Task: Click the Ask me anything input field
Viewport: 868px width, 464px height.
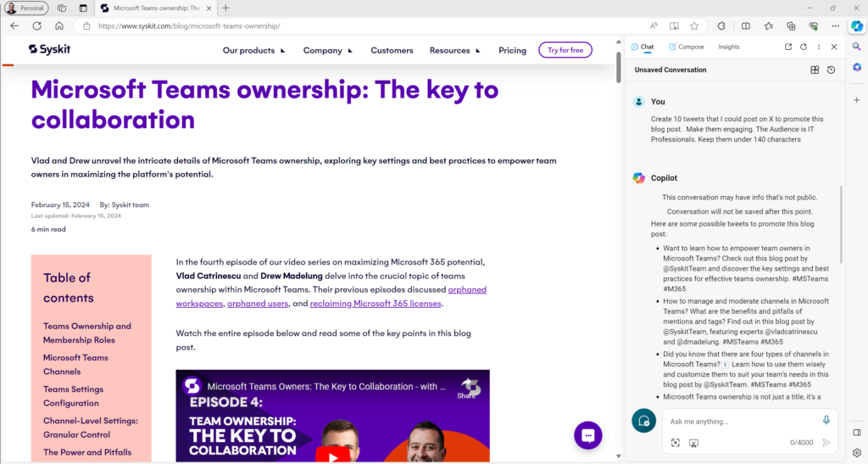Action: [x=737, y=422]
